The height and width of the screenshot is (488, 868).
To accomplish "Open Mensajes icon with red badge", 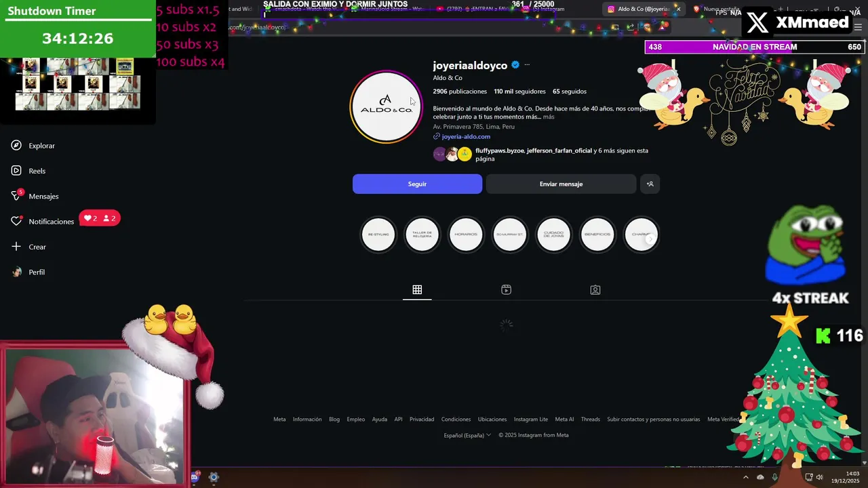I will (16, 196).
